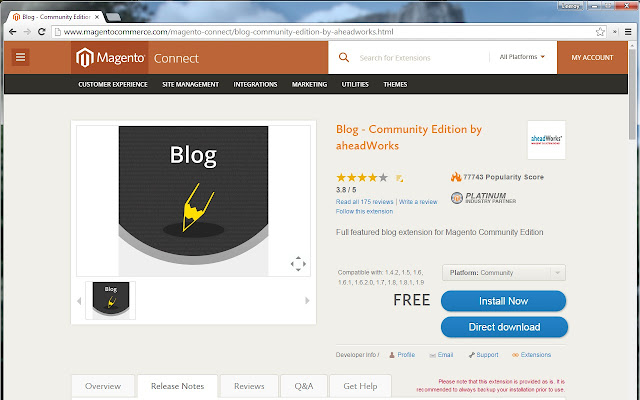Open the hamburger menu beside Magento logo
The width and height of the screenshot is (640, 400).
coord(20,57)
